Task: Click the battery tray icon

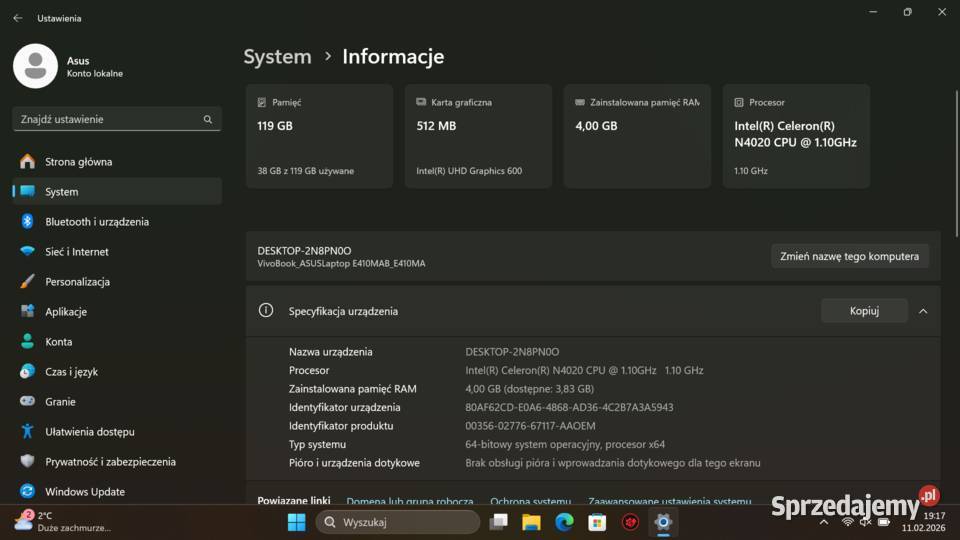Action: (884, 522)
